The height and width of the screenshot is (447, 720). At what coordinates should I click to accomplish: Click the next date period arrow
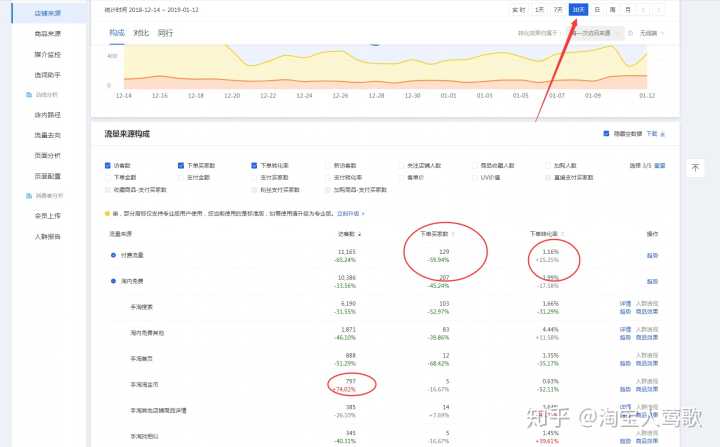coord(656,9)
